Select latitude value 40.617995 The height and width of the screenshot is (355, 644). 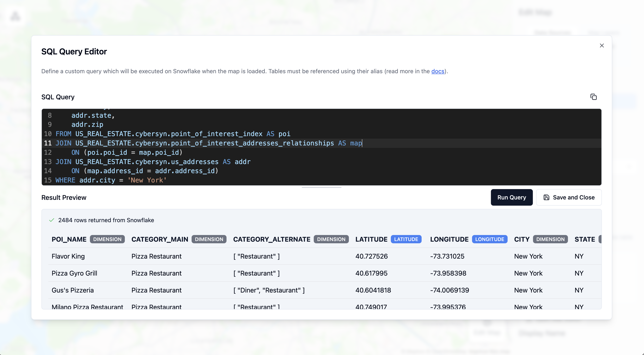click(x=371, y=273)
